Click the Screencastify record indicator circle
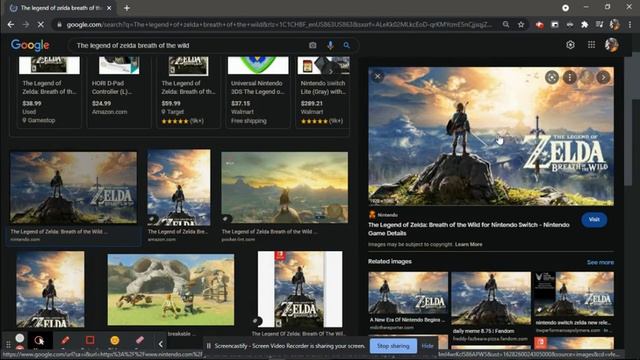The width and height of the screenshot is (640, 360). click(20, 338)
